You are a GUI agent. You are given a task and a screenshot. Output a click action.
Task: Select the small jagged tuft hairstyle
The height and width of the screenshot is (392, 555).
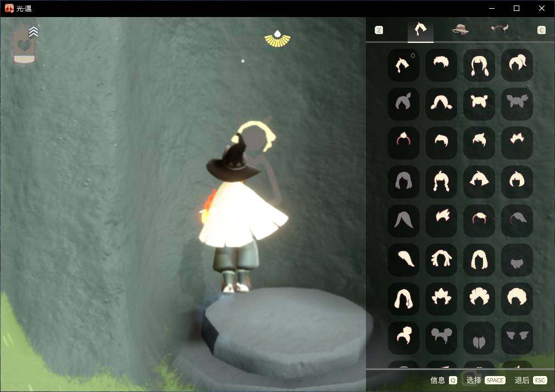517,143
